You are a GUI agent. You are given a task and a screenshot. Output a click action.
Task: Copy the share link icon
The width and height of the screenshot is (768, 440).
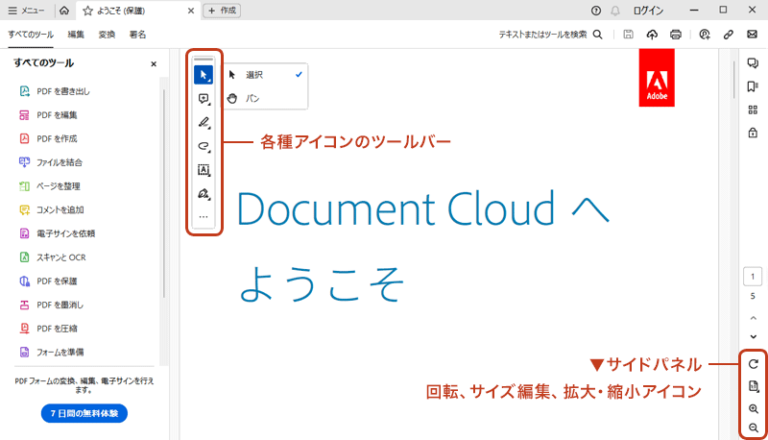728,34
